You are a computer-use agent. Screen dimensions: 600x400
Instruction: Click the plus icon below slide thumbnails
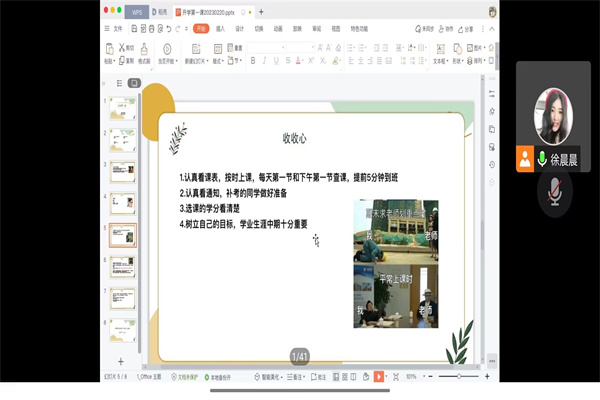(x=121, y=361)
